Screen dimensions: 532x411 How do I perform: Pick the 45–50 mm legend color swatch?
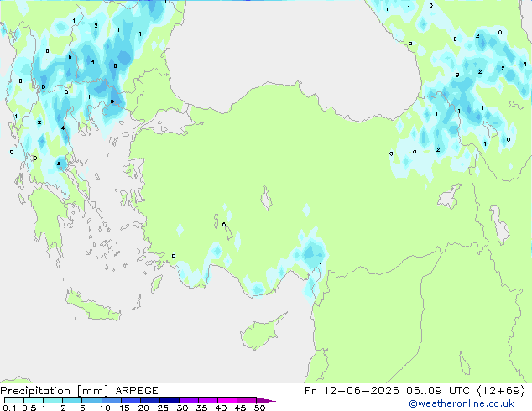(x=247, y=400)
